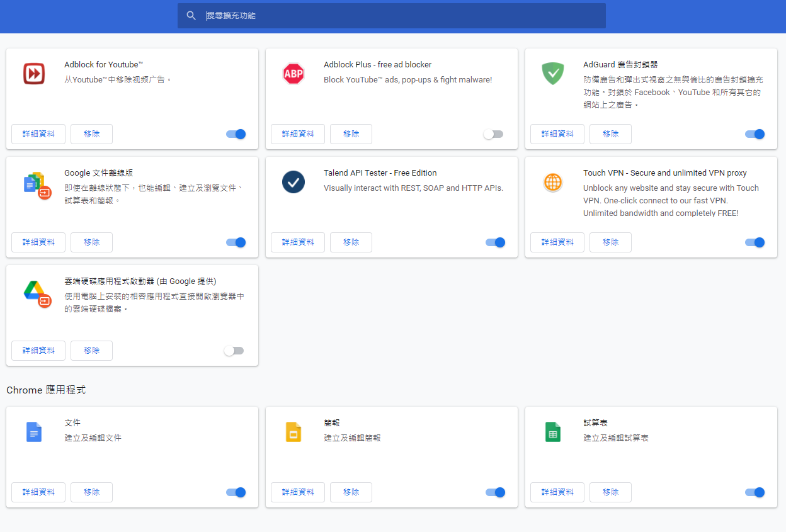Click the "Chrome 應用程式" section heading

coord(46,390)
